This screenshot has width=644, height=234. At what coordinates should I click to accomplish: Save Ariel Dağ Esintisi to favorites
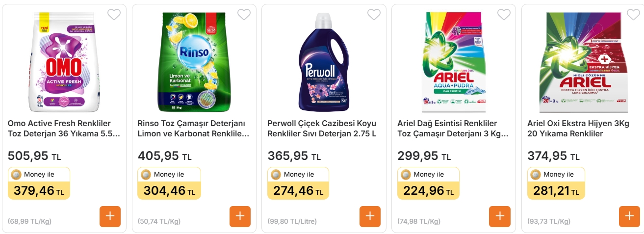tap(504, 15)
